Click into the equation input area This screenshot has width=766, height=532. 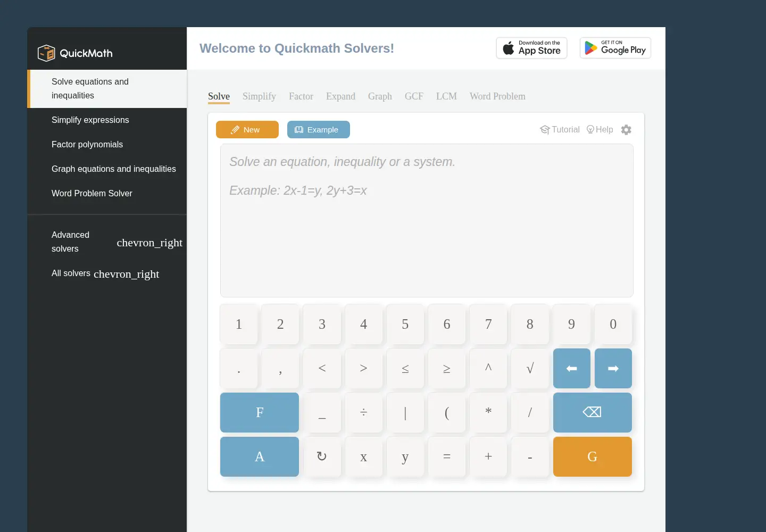(427, 220)
